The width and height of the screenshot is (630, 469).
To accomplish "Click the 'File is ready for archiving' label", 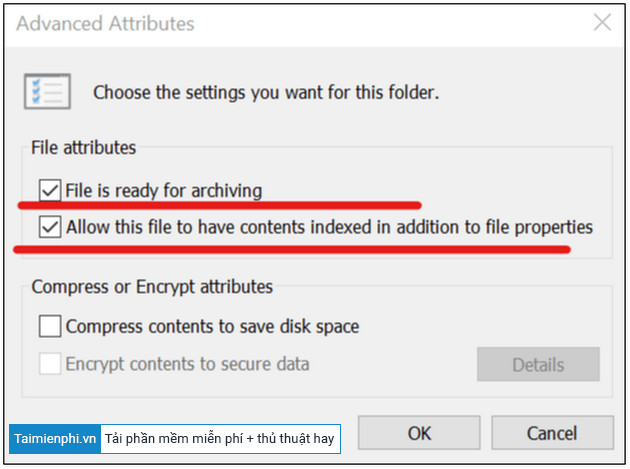I will (x=164, y=190).
